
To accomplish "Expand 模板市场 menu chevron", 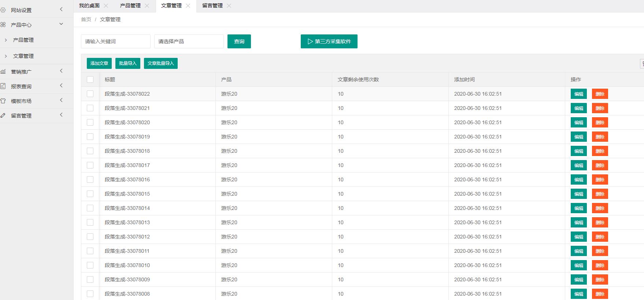I will pyautogui.click(x=61, y=100).
